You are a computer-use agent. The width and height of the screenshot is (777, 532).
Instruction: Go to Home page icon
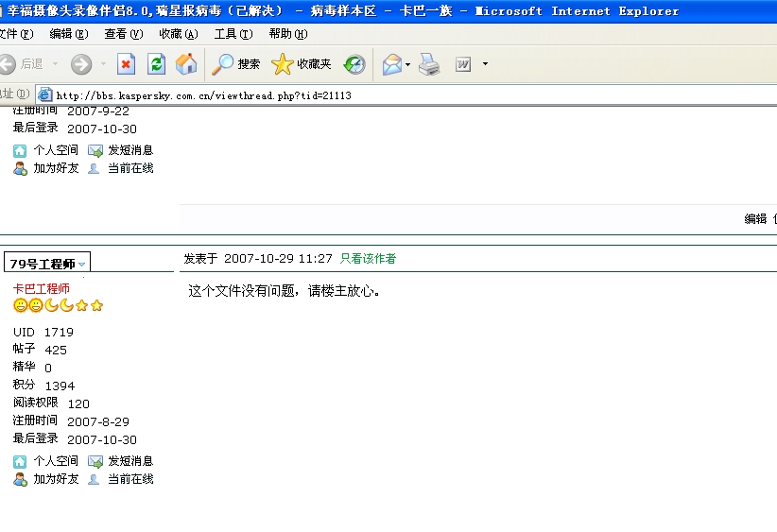186,64
